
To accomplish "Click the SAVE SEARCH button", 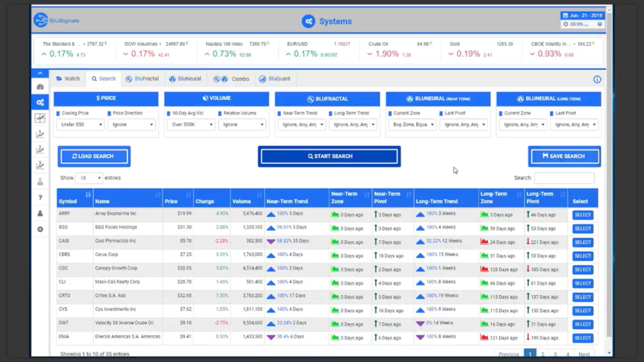I will point(563,156).
